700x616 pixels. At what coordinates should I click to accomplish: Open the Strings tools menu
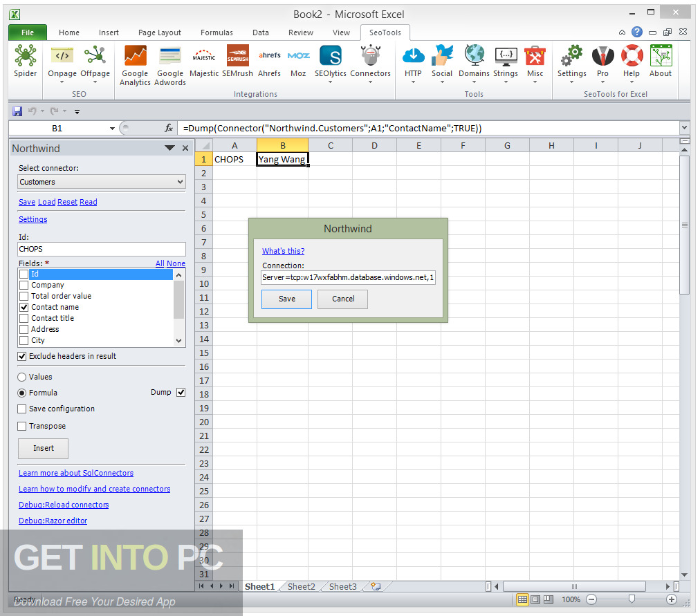pos(506,65)
